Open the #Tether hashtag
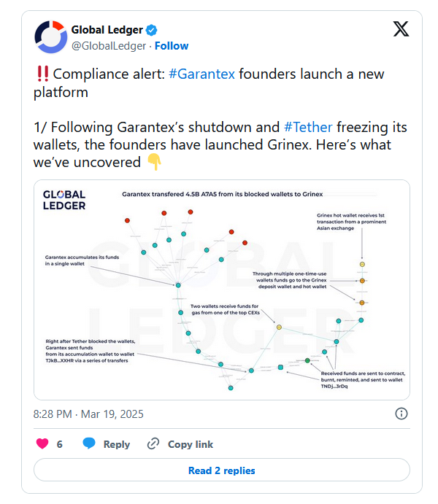 pos(308,127)
